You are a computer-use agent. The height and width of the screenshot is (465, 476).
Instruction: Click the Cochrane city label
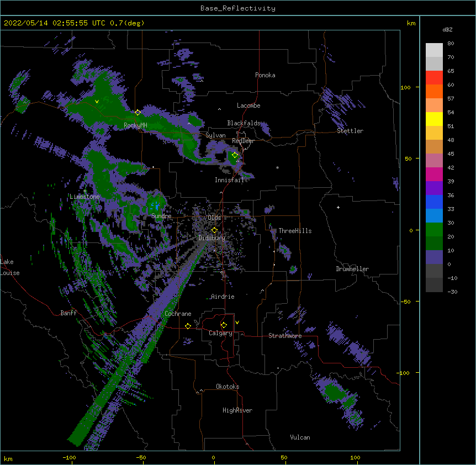pyautogui.click(x=178, y=314)
